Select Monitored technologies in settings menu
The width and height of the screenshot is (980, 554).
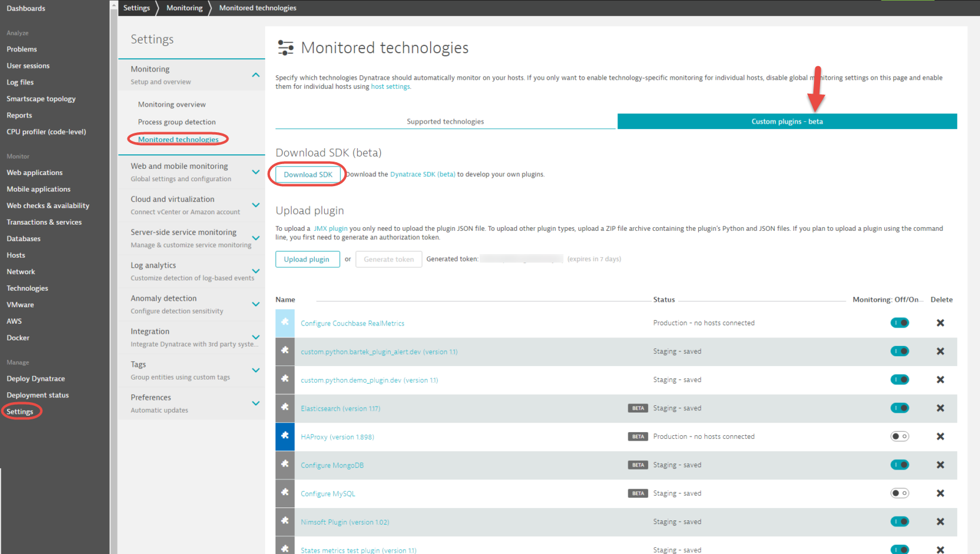click(178, 140)
